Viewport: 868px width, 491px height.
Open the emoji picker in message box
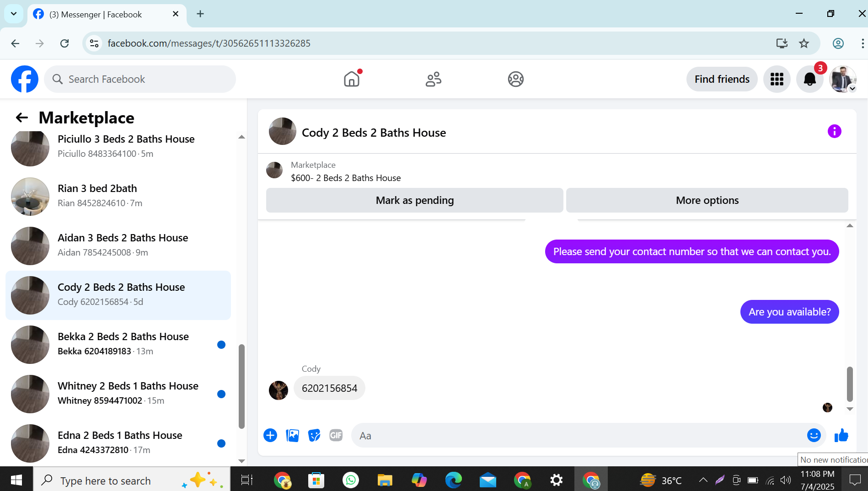tap(814, 435)
